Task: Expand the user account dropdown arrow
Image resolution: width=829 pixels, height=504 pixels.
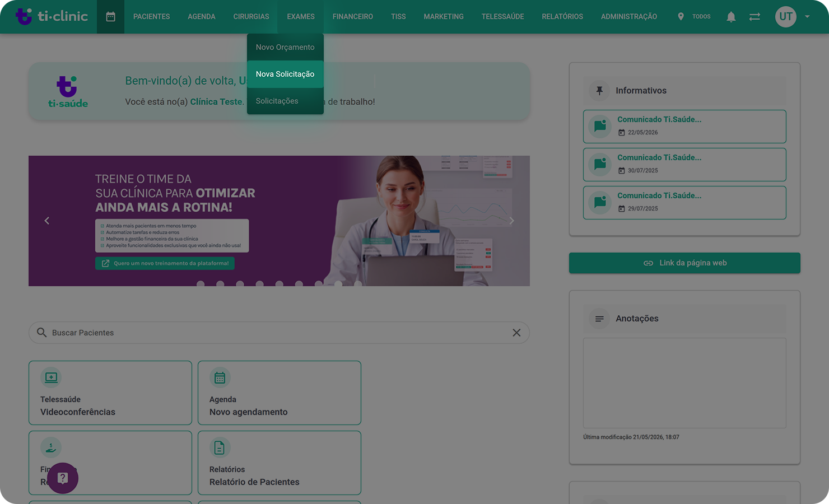Action: (x=807, y=17)
